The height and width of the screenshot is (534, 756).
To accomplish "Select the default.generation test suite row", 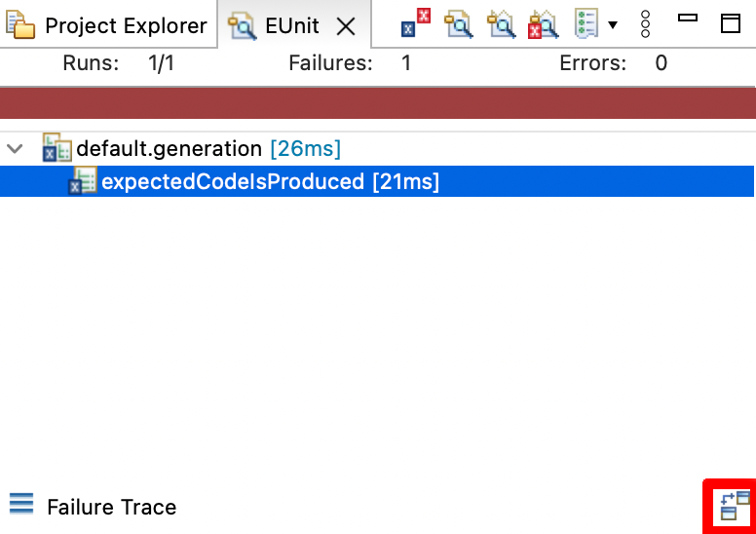I will click(x=378, y=148).
